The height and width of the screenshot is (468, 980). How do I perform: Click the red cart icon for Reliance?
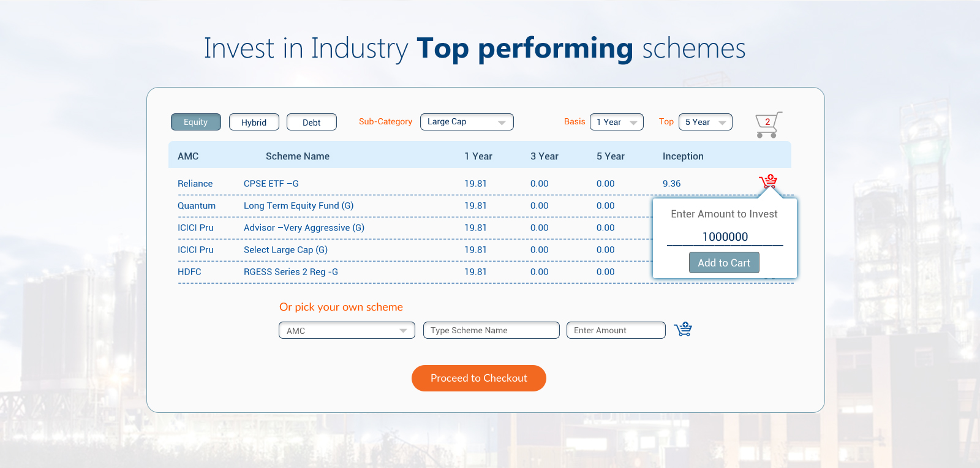tap(767, 182)
